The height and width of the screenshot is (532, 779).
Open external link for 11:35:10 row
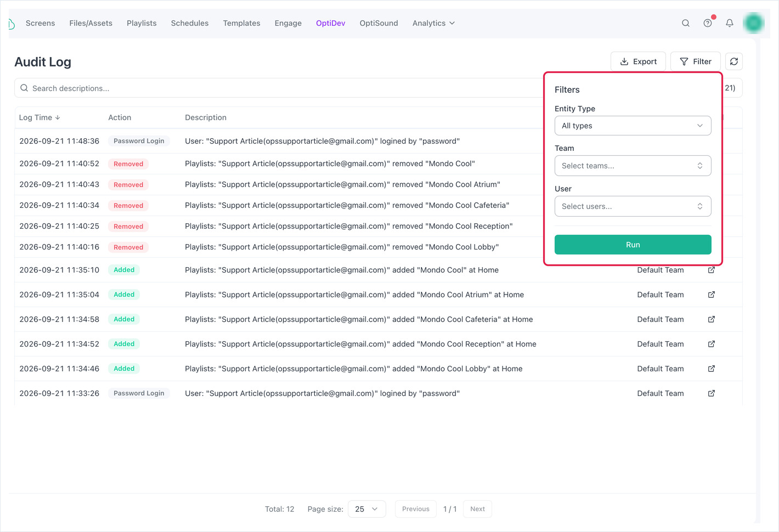click(712, 270)
